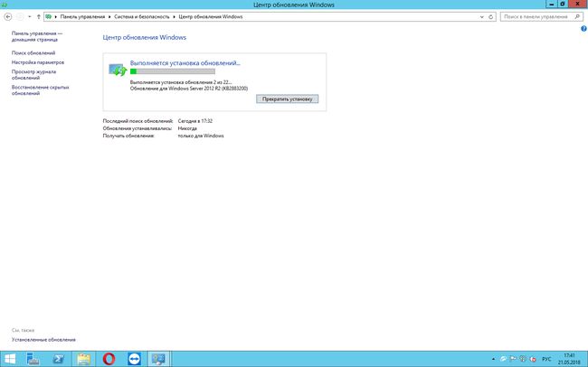Select 'Центр обновления Windows' in the breadcrumb

coord(211,17)
